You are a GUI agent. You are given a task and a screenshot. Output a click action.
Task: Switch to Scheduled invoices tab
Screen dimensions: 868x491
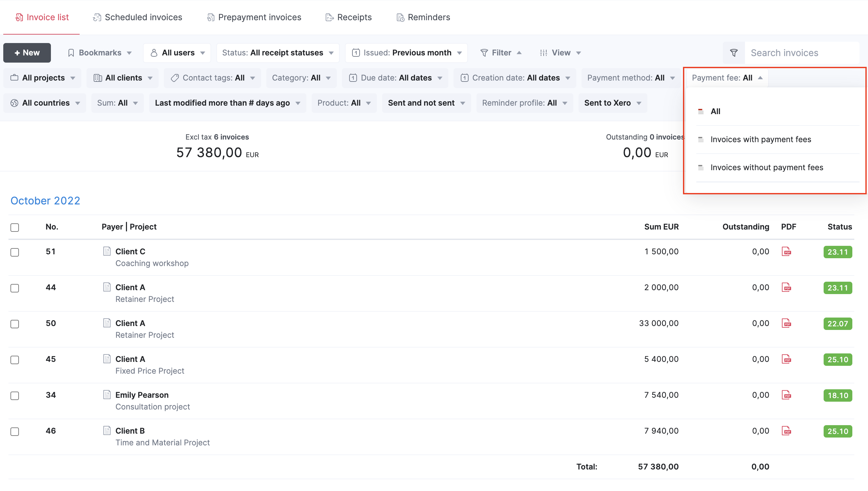(137, 17)
